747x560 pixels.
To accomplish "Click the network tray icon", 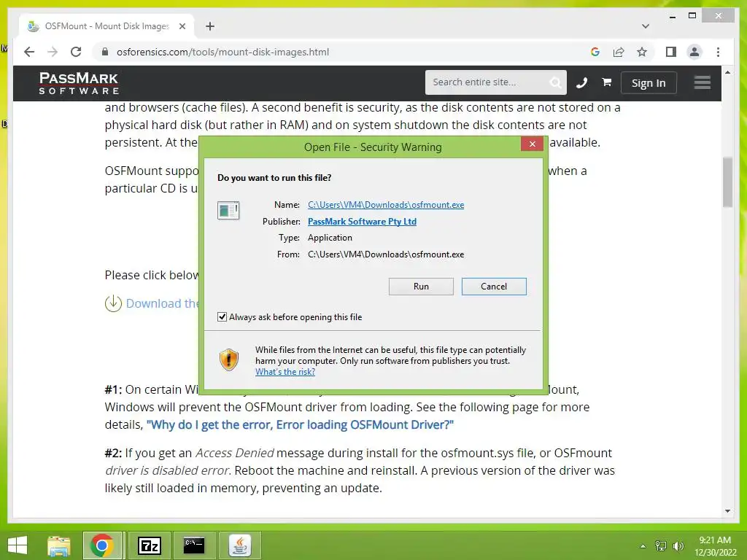I will click(660, 546).
